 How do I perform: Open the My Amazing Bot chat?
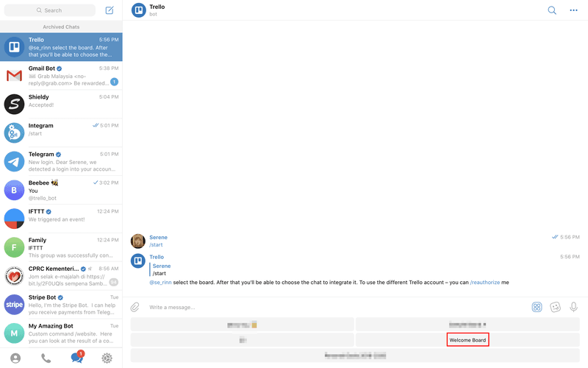61,333
